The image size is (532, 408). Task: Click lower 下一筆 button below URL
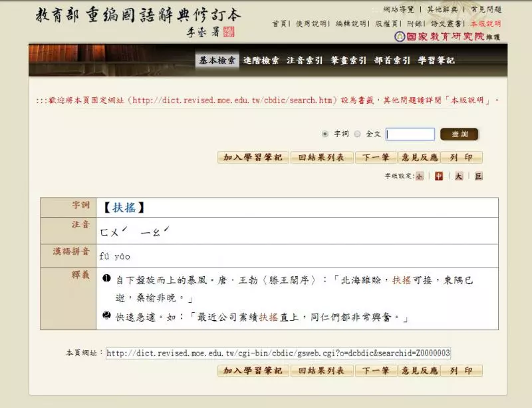(x=376, y=370)
